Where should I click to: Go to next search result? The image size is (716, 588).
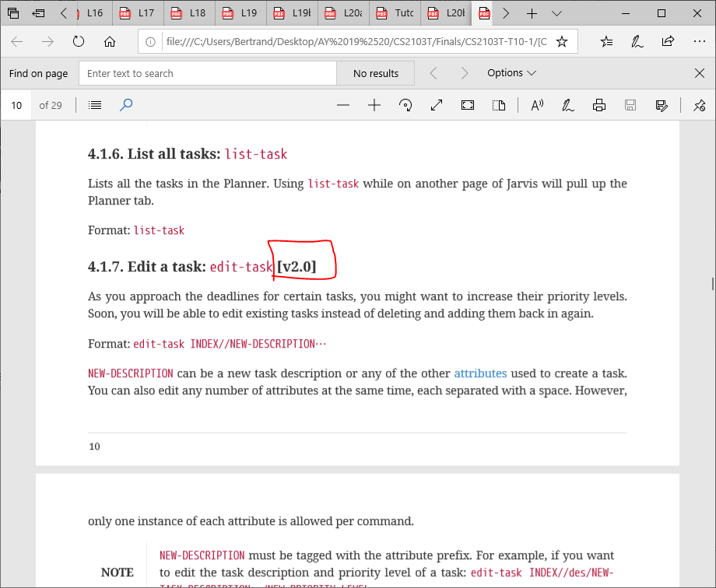point(465,73)
